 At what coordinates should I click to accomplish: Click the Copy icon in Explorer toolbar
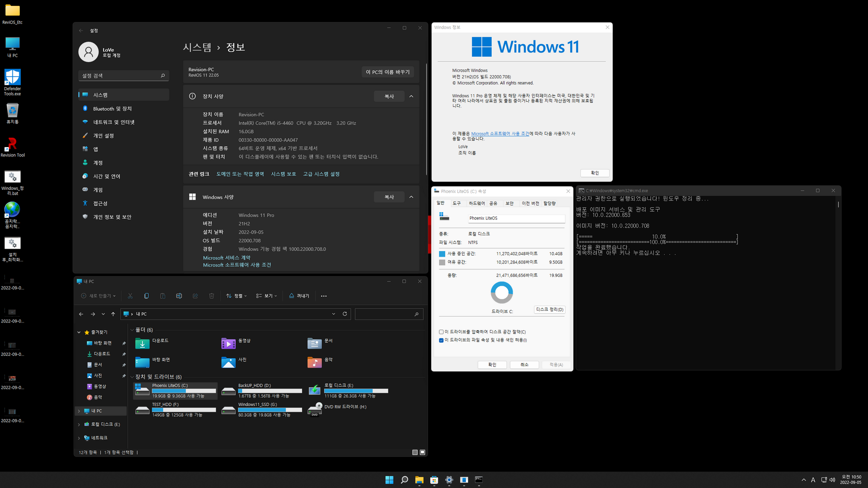[146, 296]
